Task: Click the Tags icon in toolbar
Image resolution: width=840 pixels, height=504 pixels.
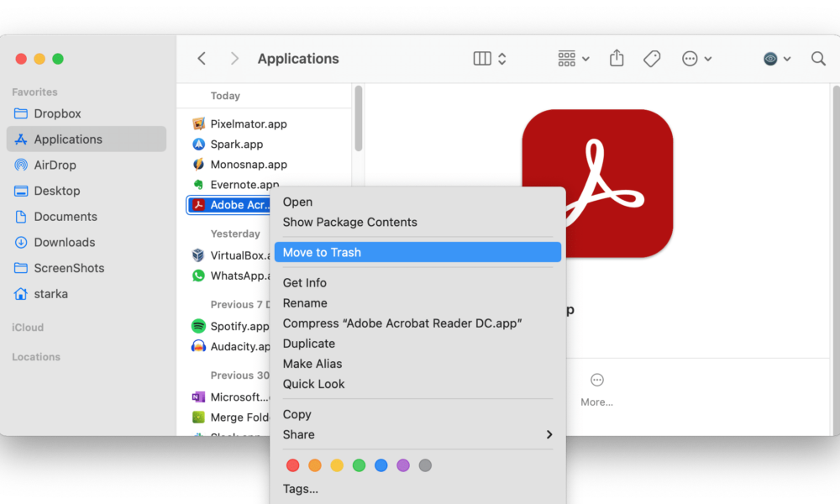Action: pyautogui.click(x=652, y=59)
